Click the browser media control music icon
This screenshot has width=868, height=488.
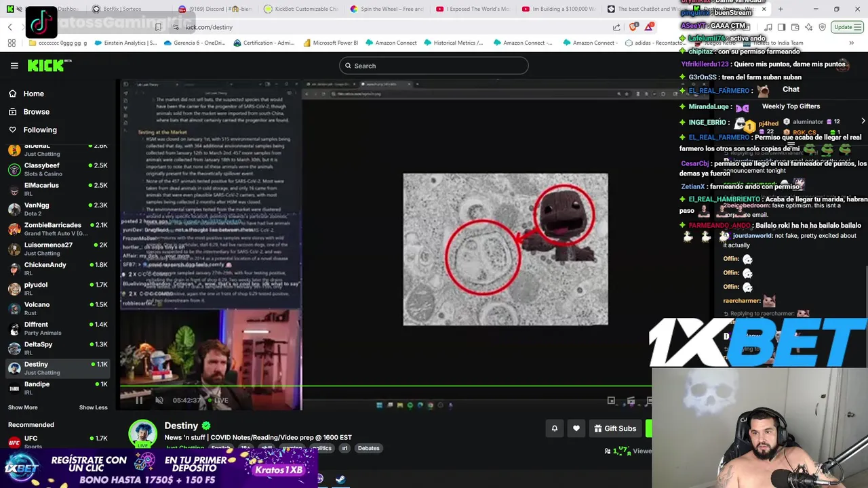point(768,27)
